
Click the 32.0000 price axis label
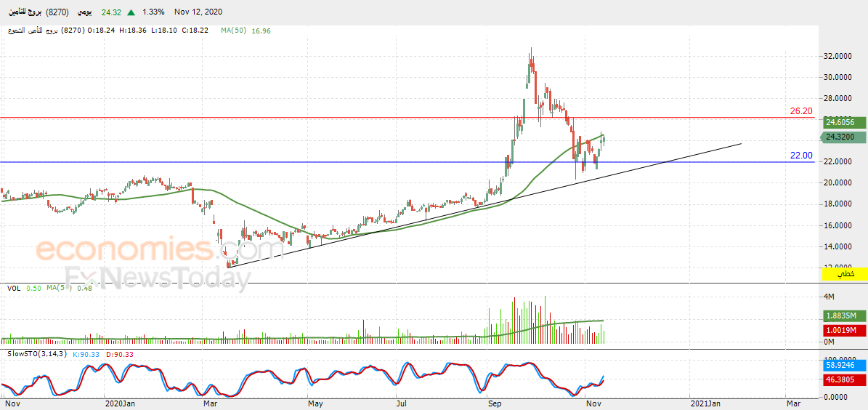pos(836,57)
